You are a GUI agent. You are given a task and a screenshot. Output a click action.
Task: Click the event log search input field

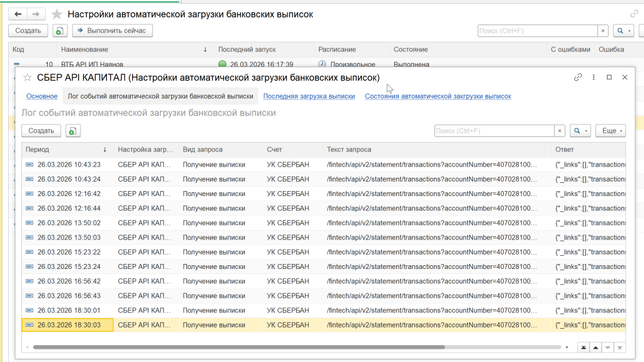(494, 131)
